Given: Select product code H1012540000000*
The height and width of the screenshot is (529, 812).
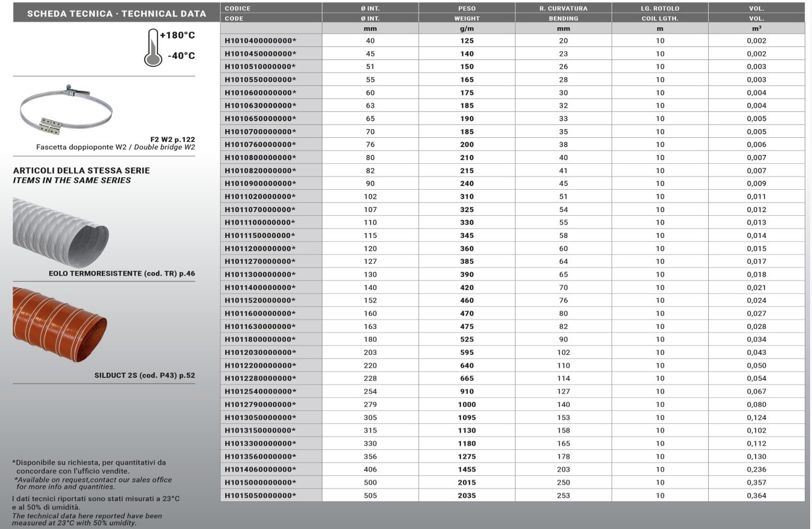Looking at the screenshot, I should tap(260, 392).
